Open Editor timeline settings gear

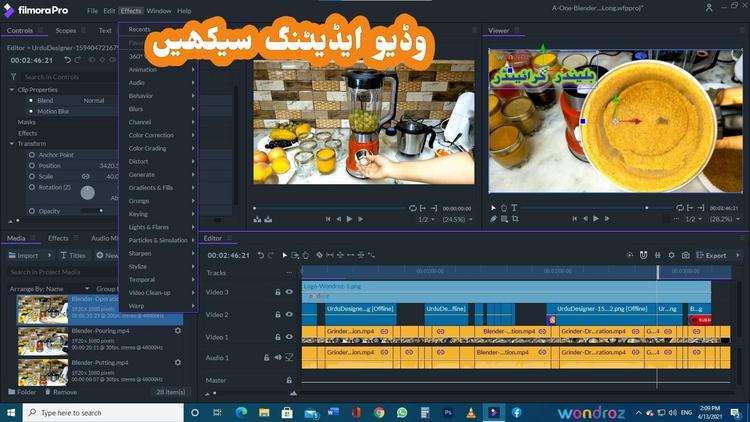coord(672,255)
